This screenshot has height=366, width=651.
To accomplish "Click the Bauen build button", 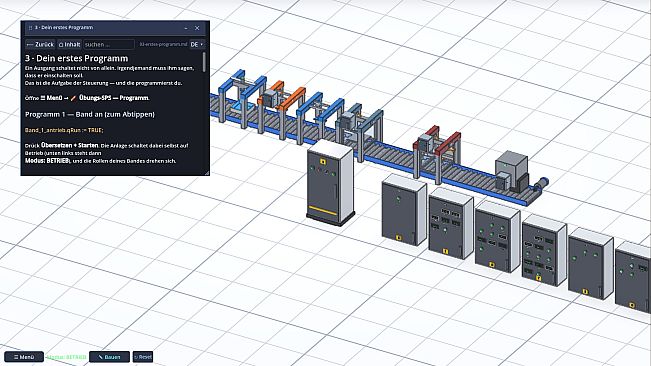I will point(110,357).
